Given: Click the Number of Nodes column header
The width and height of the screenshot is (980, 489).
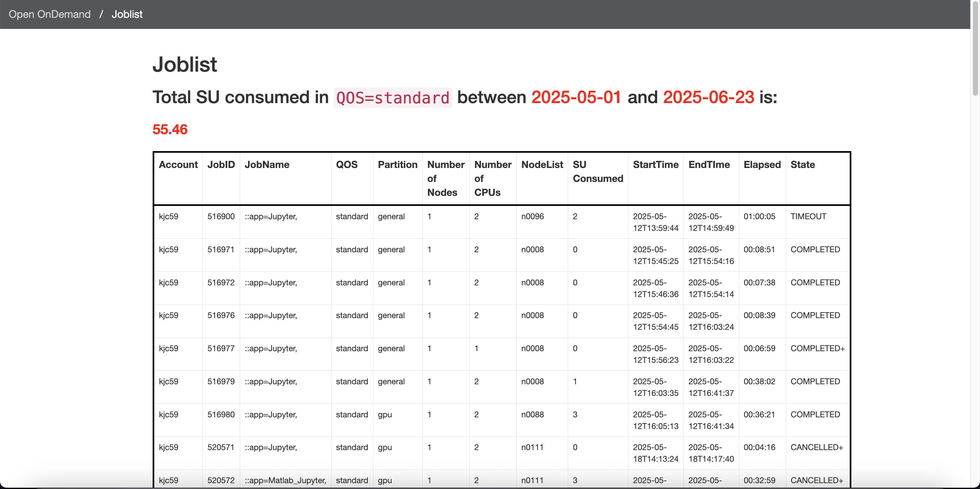Looking at the screenshot, I should tap(446, 178).
